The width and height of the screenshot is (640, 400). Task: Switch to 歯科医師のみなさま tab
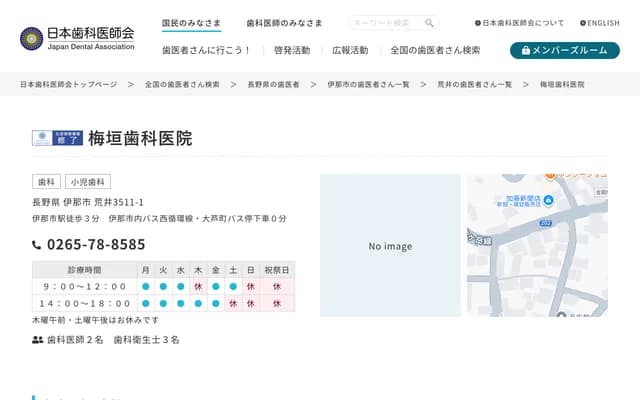pos(284,23)
